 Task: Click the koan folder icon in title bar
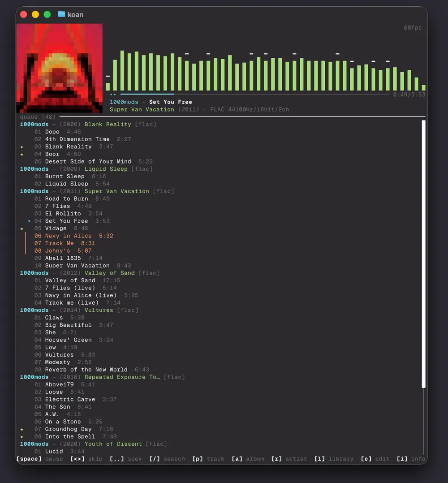[61, 14]
